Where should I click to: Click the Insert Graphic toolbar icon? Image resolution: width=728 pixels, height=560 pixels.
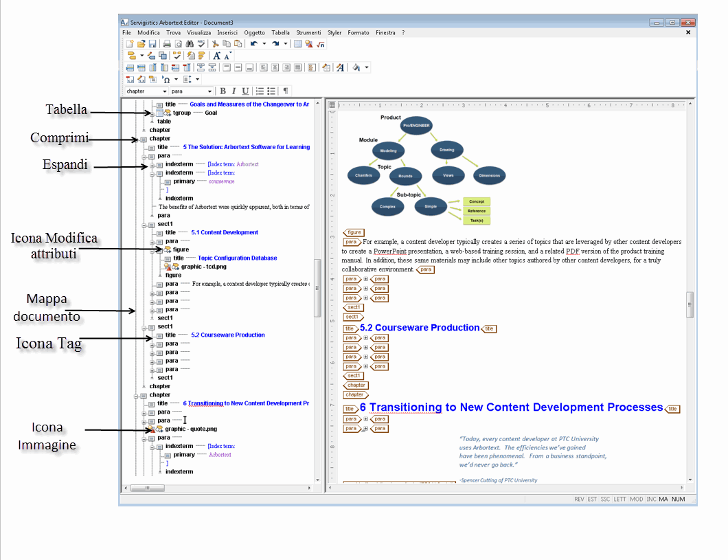point(309,44)
